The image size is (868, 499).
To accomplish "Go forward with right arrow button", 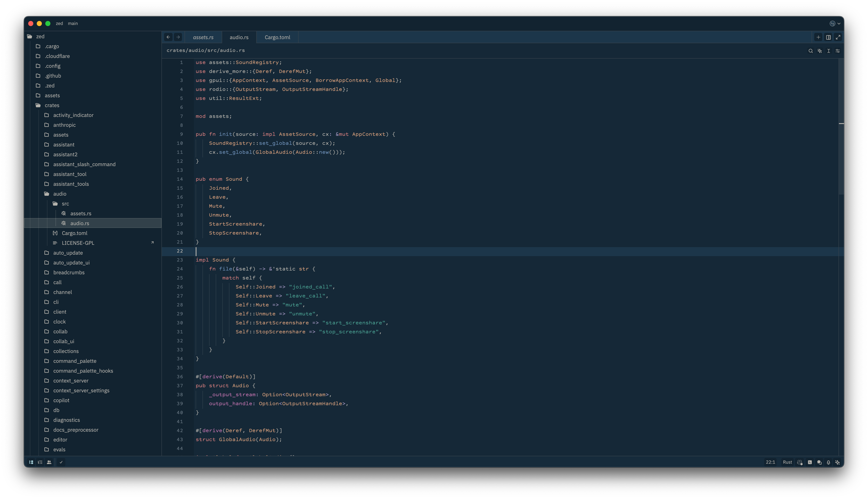I will pos(178,37).
